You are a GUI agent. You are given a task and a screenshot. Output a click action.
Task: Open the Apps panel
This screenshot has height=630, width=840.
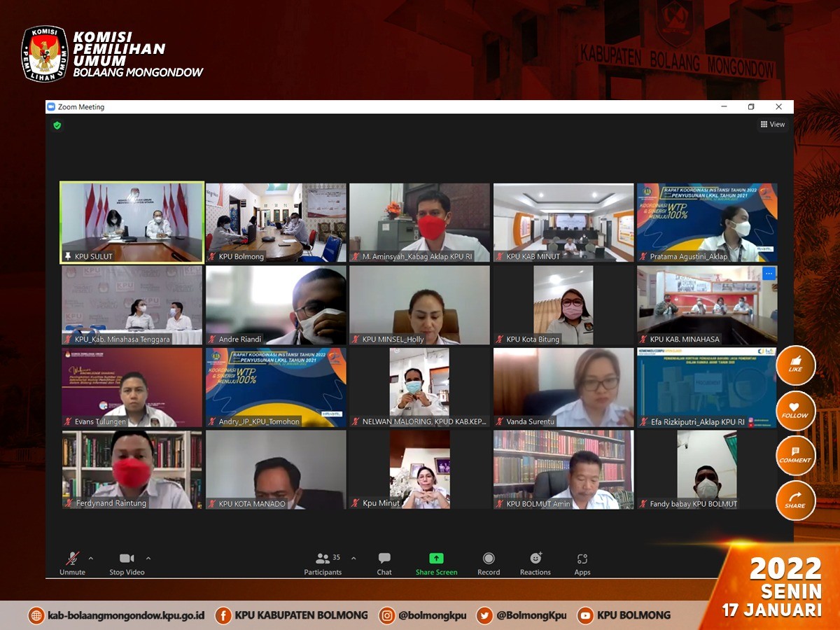tap(582, 559)
